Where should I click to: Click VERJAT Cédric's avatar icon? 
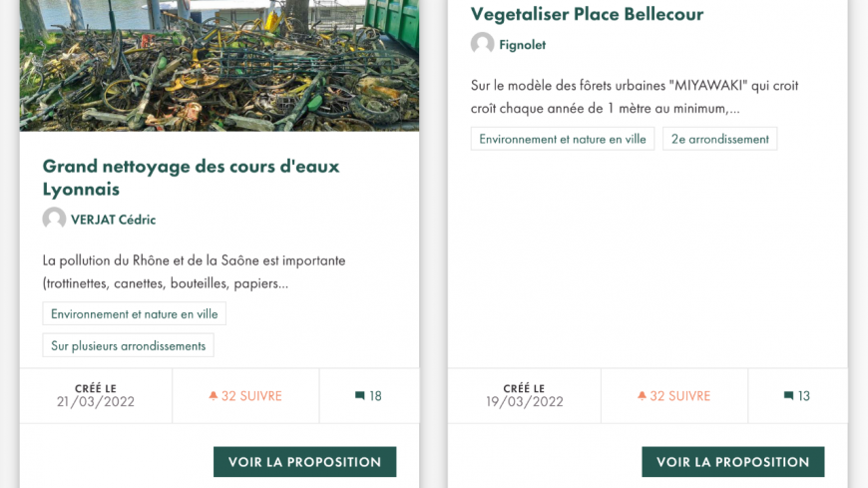pos(54,220)
